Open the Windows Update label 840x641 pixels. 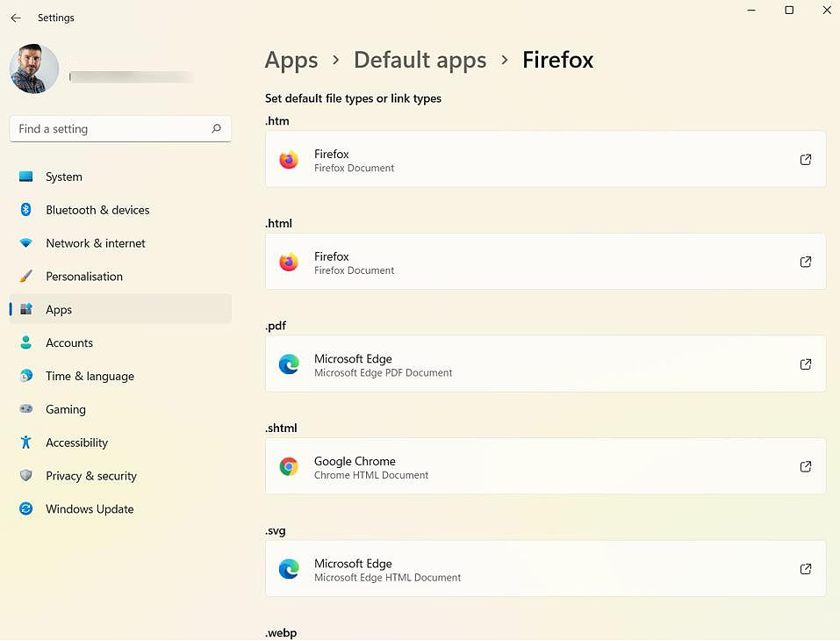[90, 509]
